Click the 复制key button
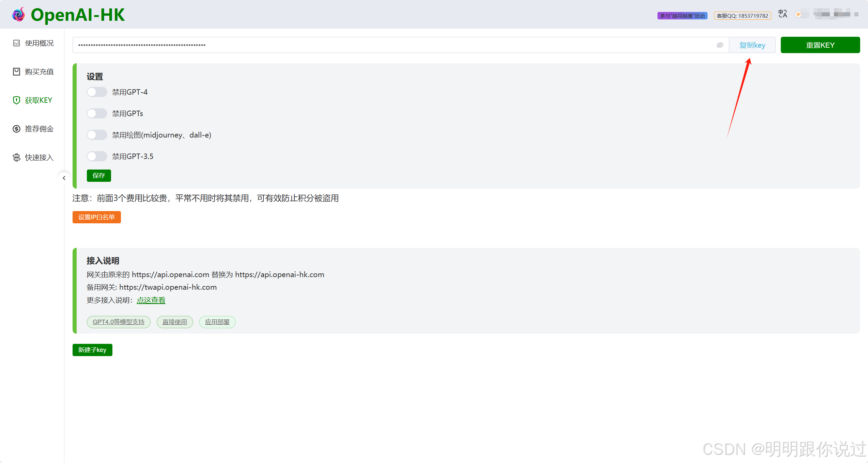This screenshot has height=463, width=868. pos(752,45)
